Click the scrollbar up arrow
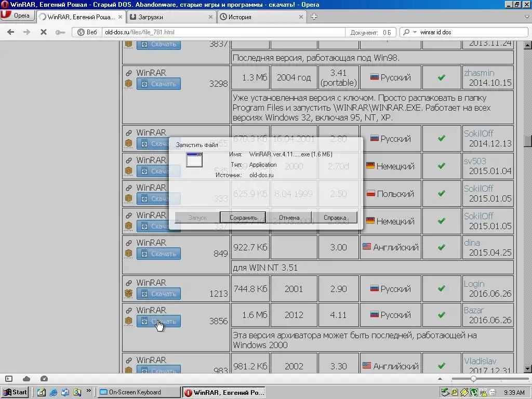Screen dimensions: 532x399 tap(528, 45)
